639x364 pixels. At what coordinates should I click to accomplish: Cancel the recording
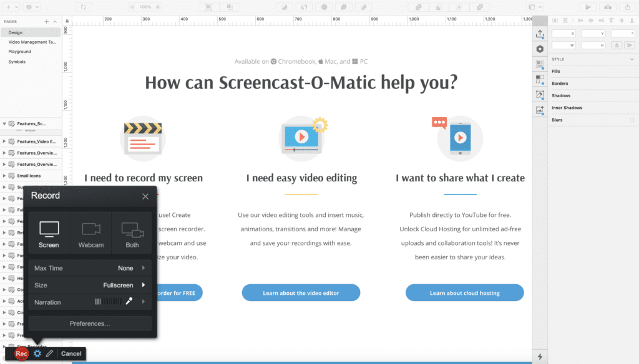[71, 353]
